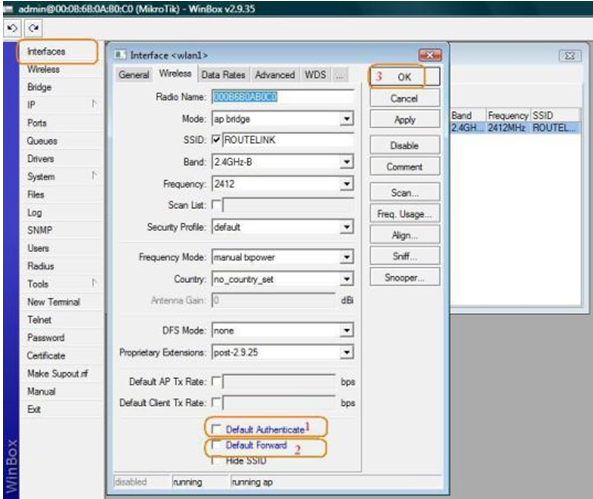The width and height of the screenshot is (593, 499).
Task: Switch to the Data Rates tab
Action: point(223,75)
